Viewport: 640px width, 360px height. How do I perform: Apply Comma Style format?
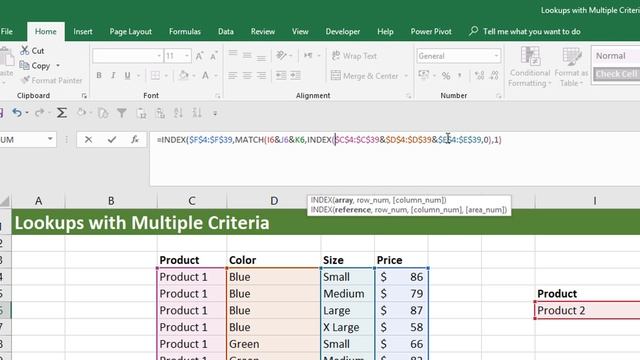(x=460, y=76)
